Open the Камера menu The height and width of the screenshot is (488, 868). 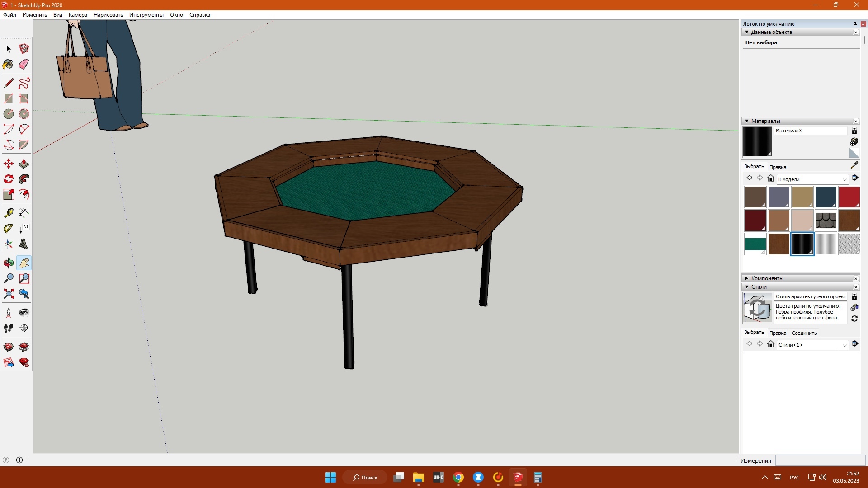click(x=78, y=15)
